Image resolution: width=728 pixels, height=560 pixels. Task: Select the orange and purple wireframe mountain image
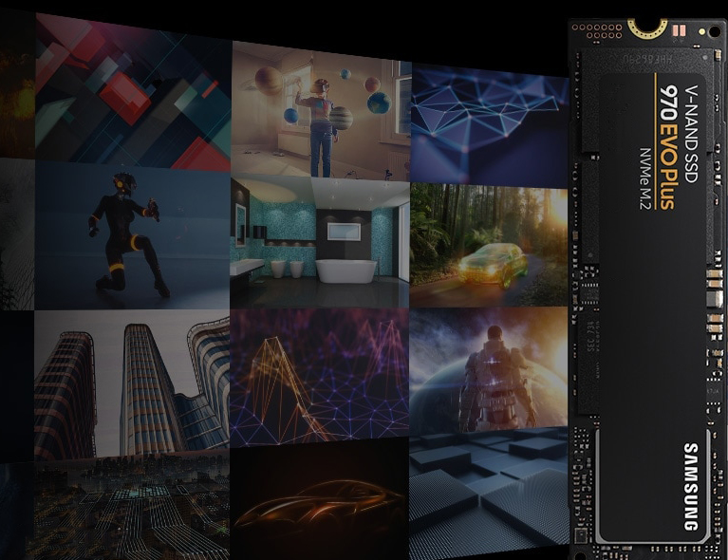click(x=320, y=378)
